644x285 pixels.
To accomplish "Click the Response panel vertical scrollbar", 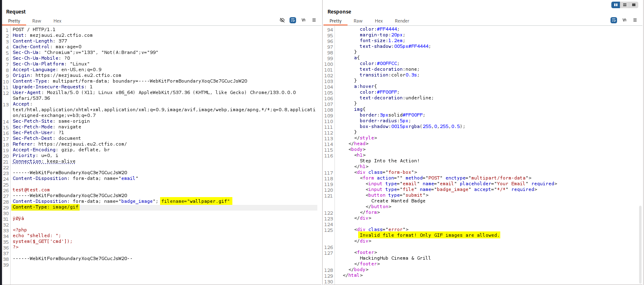I will 640,244.
